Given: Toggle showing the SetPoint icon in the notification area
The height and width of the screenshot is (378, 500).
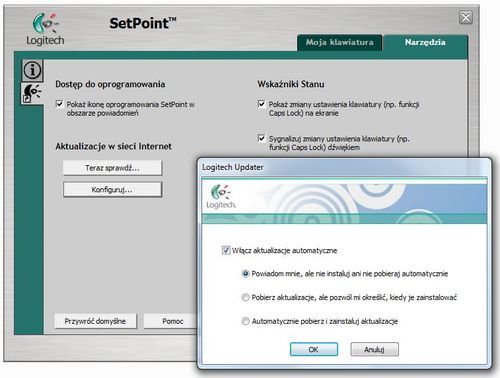Looking at the screenshot, I should point(60,104).
